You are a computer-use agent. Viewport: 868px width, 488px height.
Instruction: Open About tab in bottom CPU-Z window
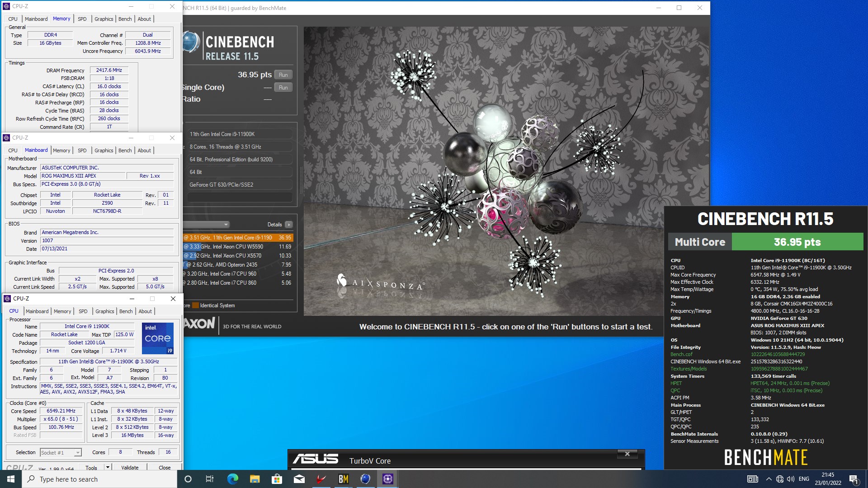pyautogui.click(x=145, y=311)
